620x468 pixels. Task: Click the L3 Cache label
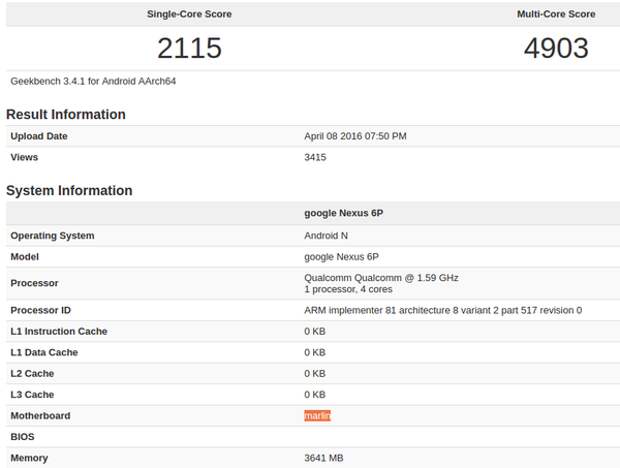pos(32,394)
